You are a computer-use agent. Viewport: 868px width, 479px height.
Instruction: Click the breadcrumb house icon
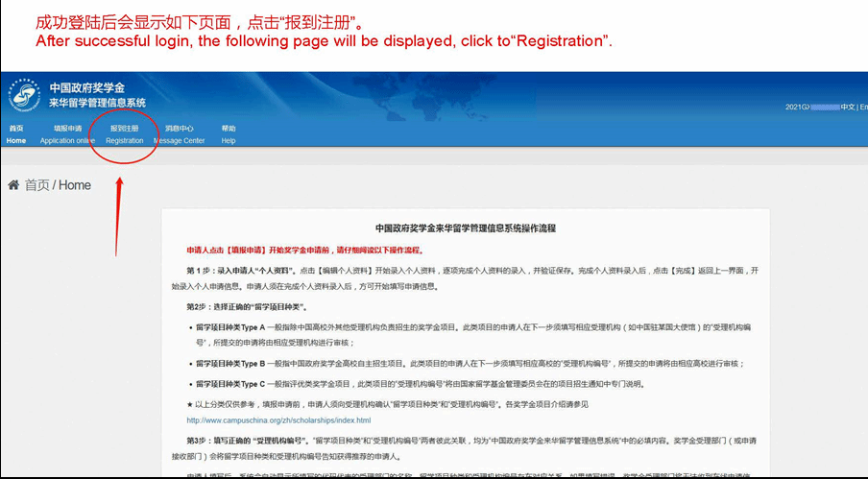[13, 185]
